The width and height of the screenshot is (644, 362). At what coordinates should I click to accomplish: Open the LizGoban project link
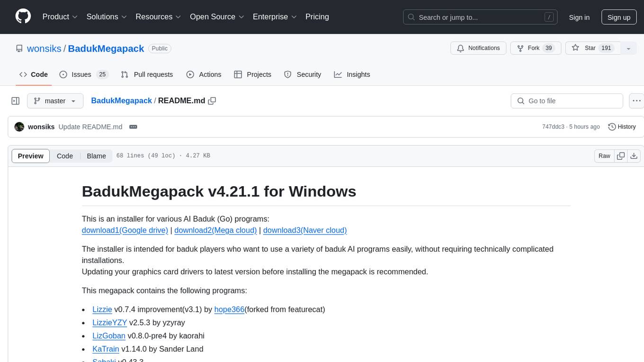click(109, 336)
